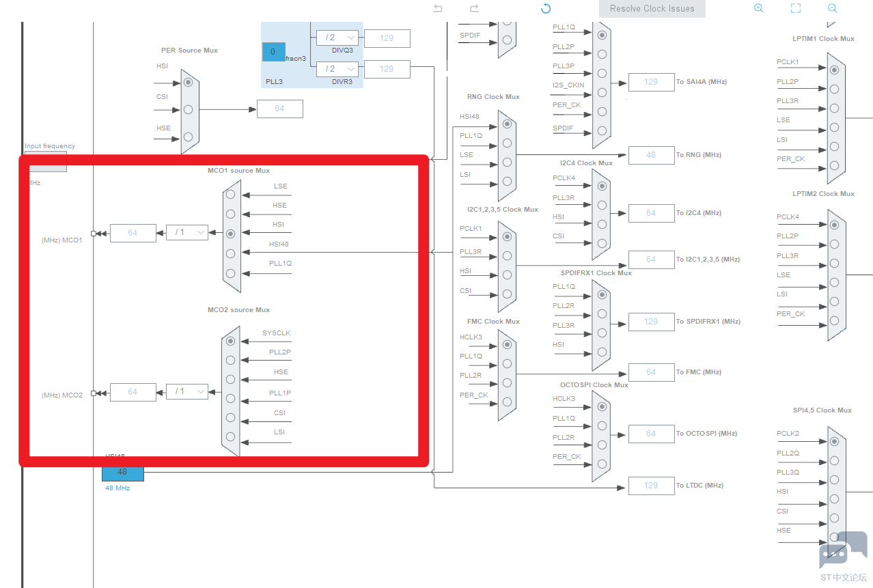
Task: Select PLL1Q as MCO1 source
Action: point(230,272)
